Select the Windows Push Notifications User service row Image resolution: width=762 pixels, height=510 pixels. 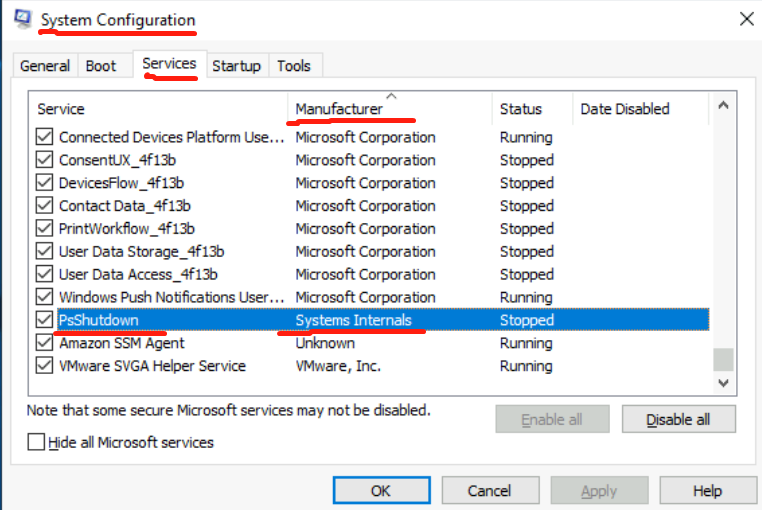tap(170, 297)
